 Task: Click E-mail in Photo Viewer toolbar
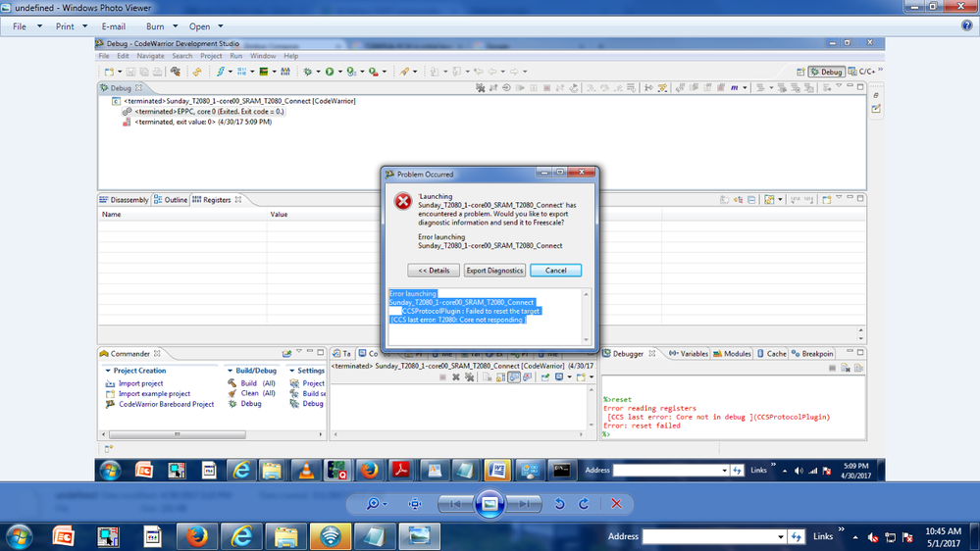tap(114, 26)
